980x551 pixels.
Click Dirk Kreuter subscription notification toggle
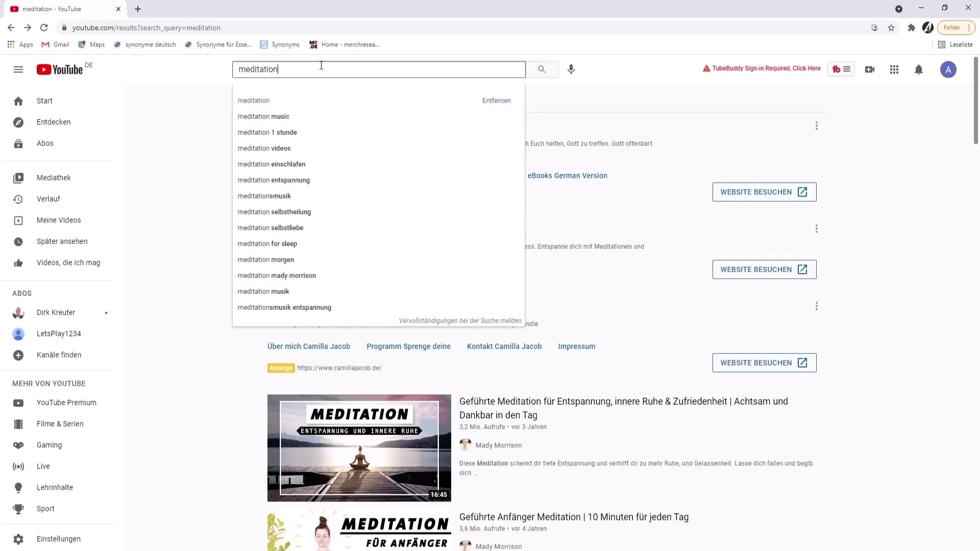[106, 312]
